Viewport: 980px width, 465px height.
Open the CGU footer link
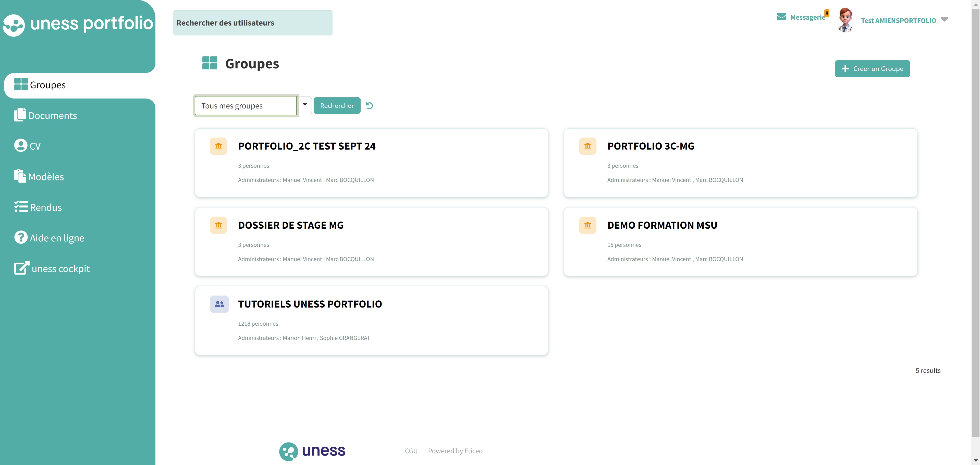tap(411, 451)
